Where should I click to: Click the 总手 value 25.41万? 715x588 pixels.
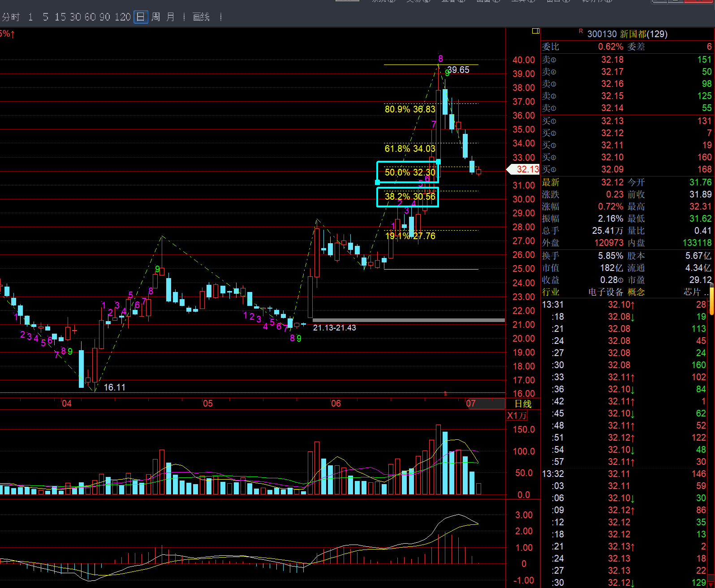click(608, 231)
